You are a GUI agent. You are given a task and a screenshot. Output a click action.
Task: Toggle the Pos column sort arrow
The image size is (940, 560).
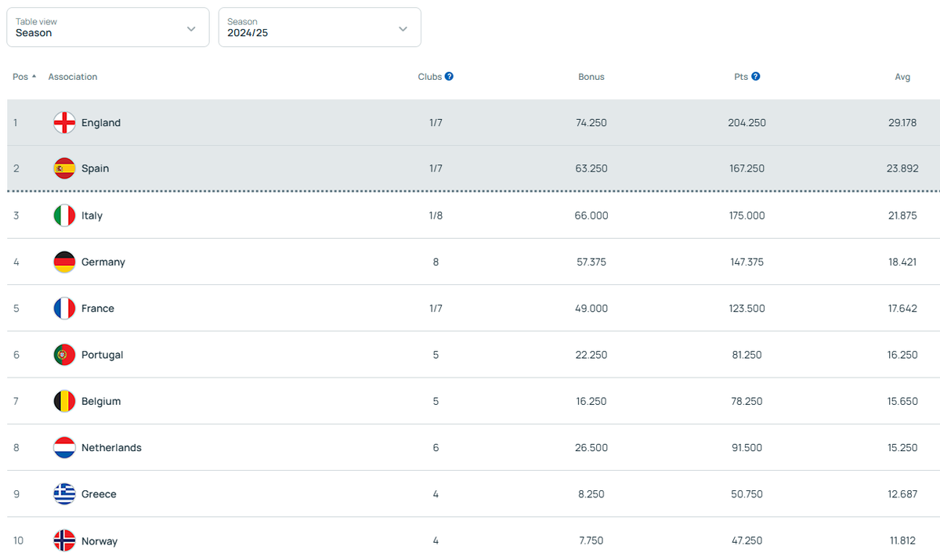(x=34, y=77)
